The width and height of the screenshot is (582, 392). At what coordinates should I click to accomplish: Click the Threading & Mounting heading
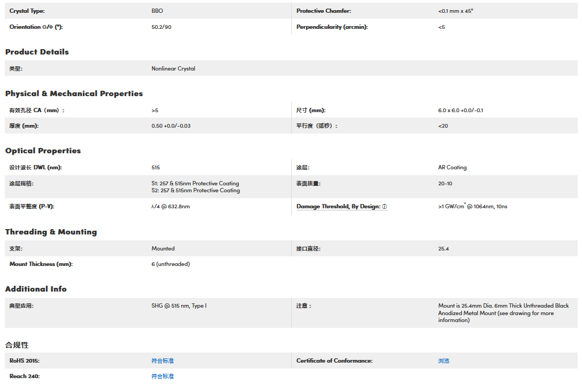[x=51, y=232]
